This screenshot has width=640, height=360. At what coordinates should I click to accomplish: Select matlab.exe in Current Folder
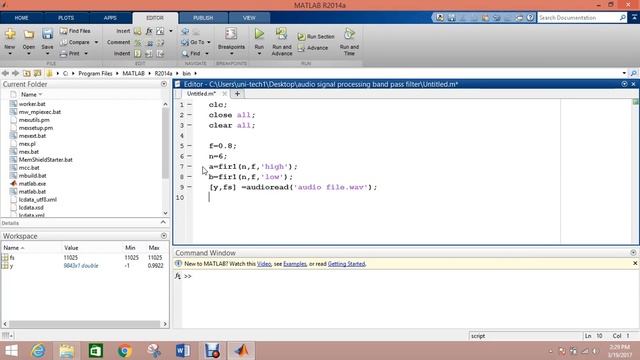(32, 184)
